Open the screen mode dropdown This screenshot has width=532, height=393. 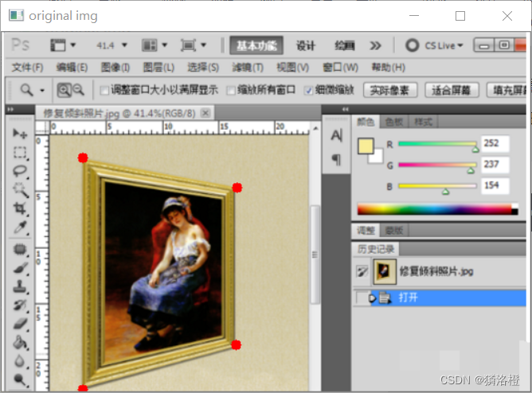point(203,45)
